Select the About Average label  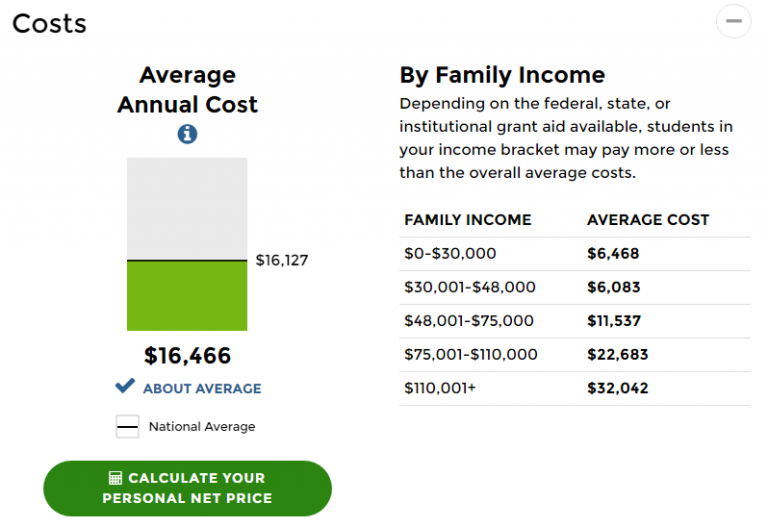pyautogui.click(x=202, y=388)
